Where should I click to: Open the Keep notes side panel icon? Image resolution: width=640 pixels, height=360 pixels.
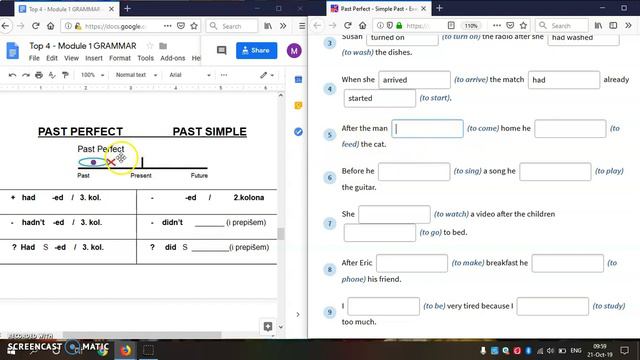point(298,106)
